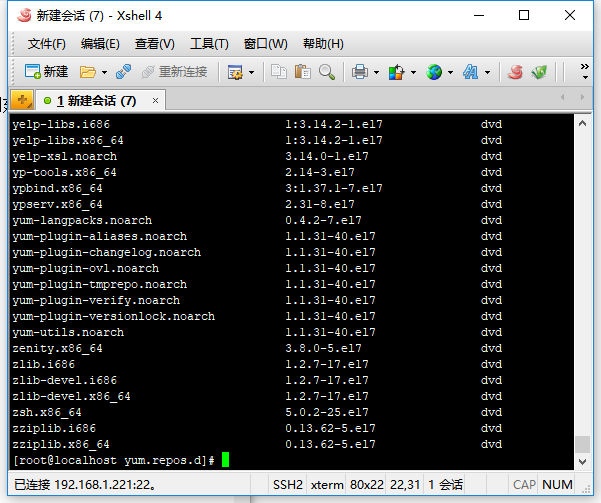This screenshot has width=601, height=503.
Task: Close the 新建会话 (7) session tab
Action: pyautogui.click(x=155, y=100)
